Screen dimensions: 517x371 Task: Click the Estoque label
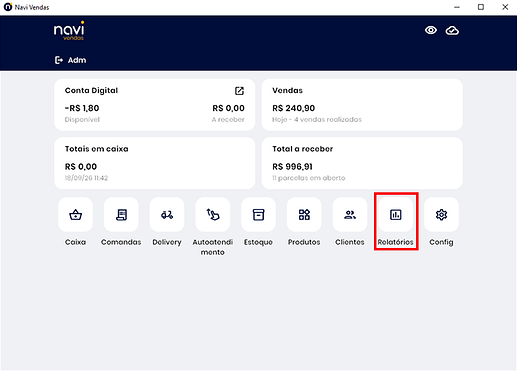[258, 242]
